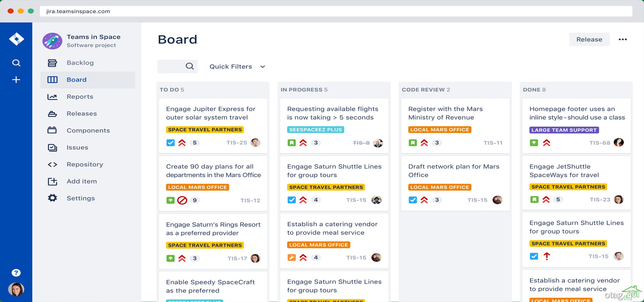Open issue key TIS-11

(x=493, y=143)
